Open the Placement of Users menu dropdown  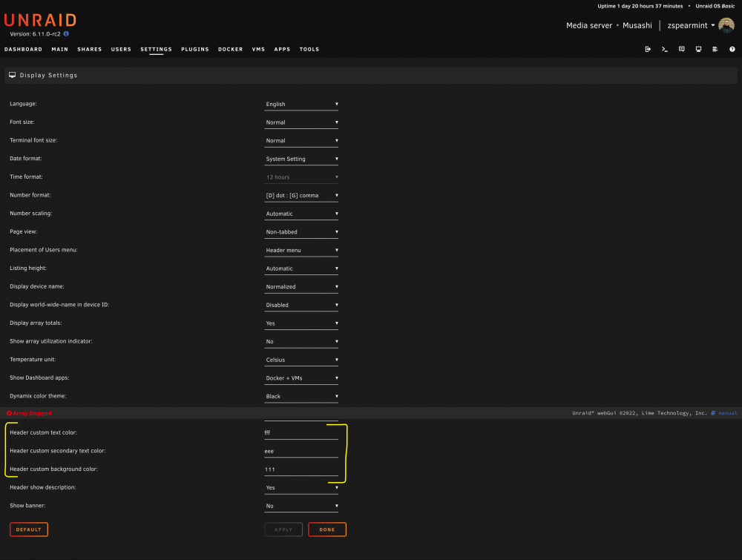[301, 250]
